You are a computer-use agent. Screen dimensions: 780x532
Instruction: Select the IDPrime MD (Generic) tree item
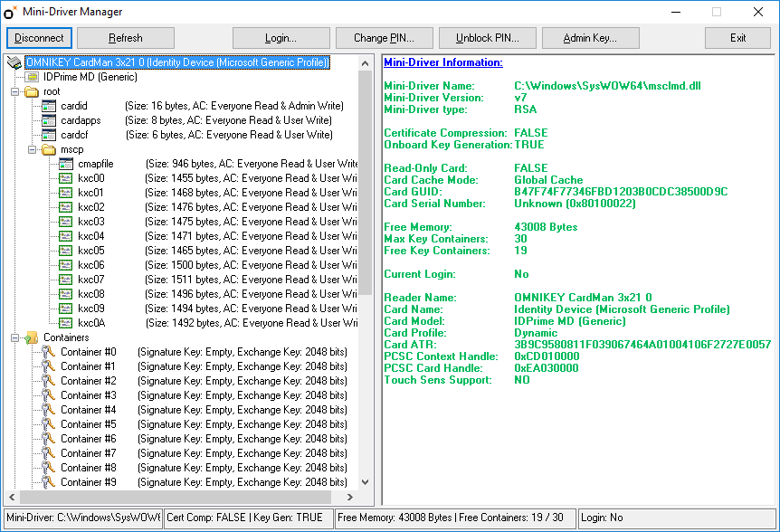[x=90, y=77]
